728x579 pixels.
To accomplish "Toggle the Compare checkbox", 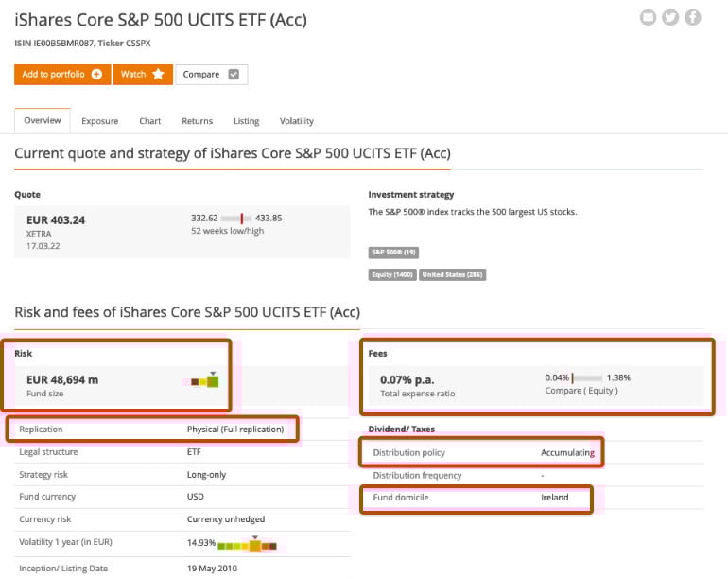I will [x=234, y=75].
